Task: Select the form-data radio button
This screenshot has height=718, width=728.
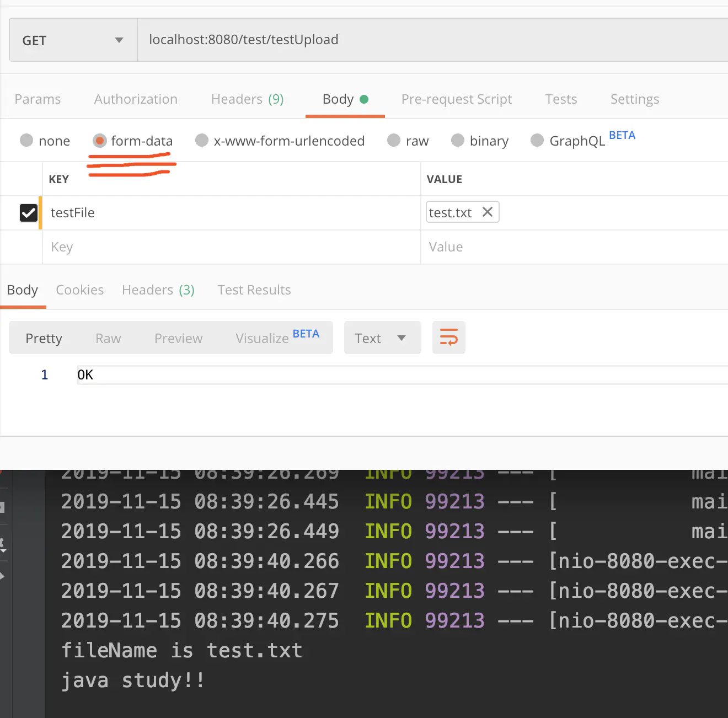Action: pos(100,141)
